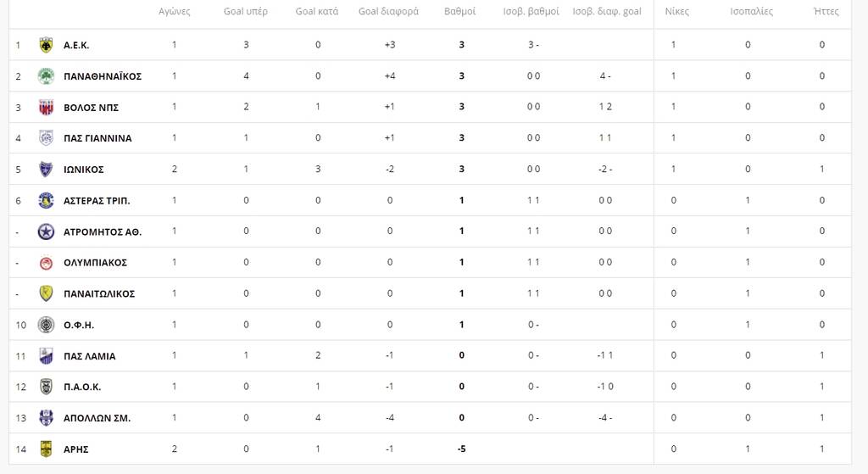
Task: Click the Volos NPS red striped crest
Action: pyautogui.click(x=46, y=107)
